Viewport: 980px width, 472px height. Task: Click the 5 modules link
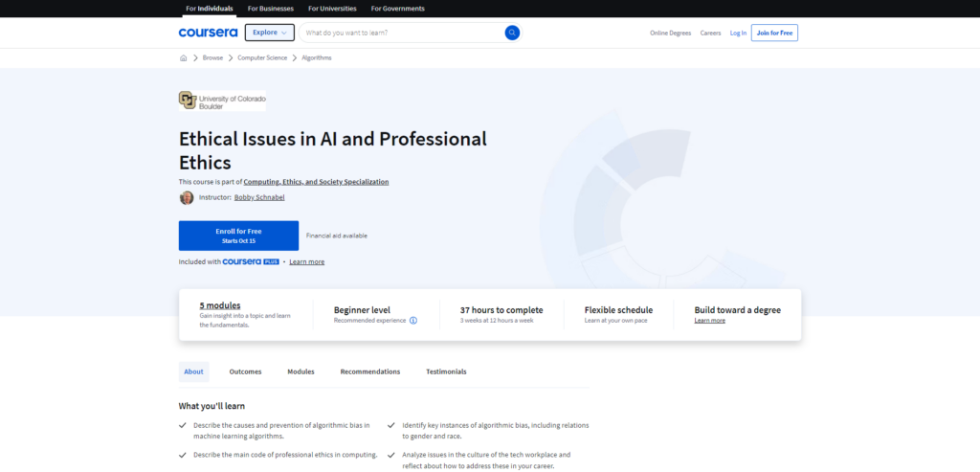pos(220,305)
